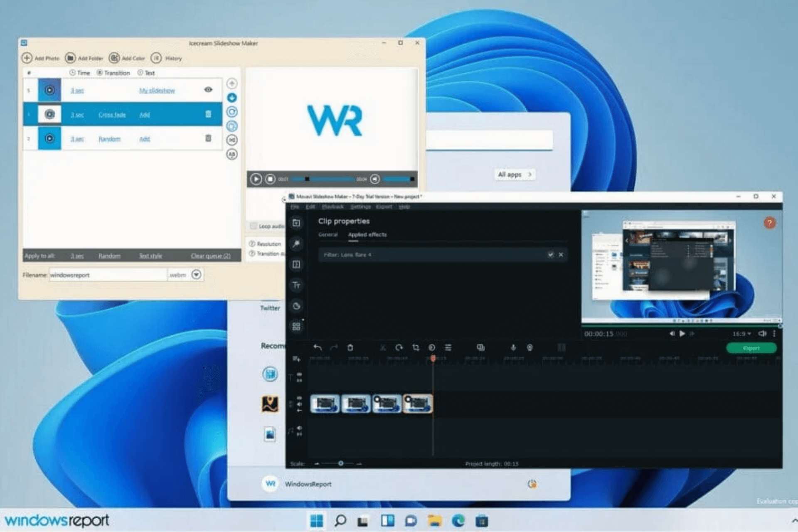Click the Crop icon in Movavi toolbar

[x=416, y=347]
